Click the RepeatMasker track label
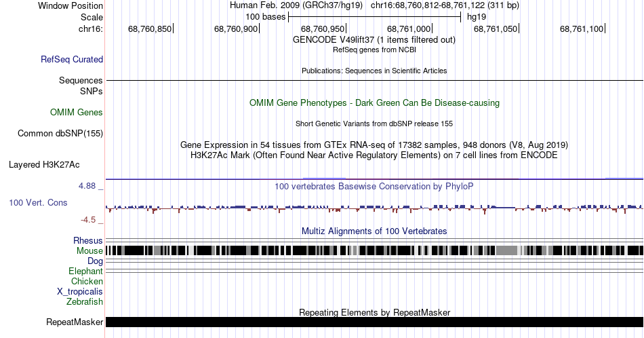Image resolution: width=644 pixels, height=338 pixels. [x=75, y=322]
